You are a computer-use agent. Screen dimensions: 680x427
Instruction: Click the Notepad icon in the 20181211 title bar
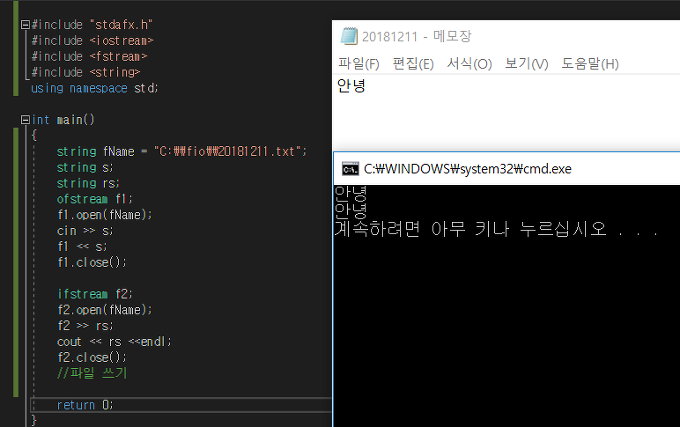coord(349,36)
